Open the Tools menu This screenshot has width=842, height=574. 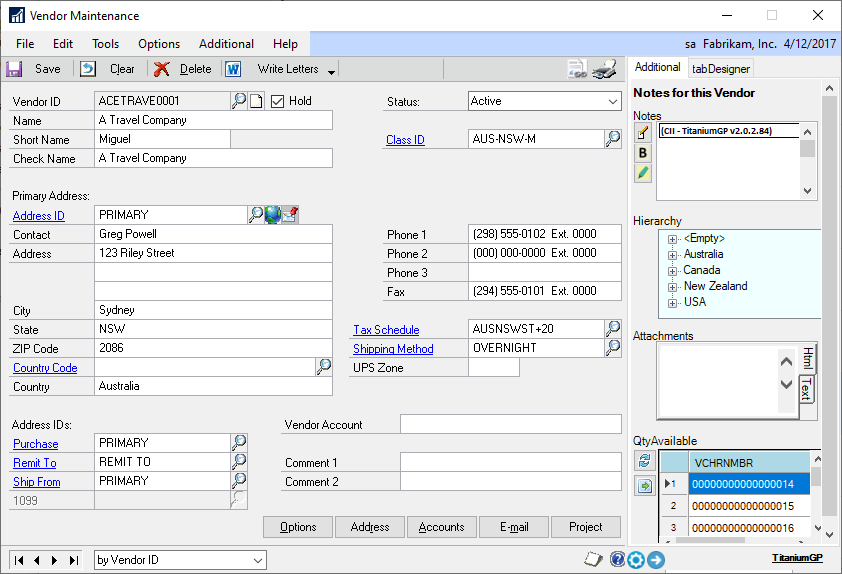coord(105,44)
